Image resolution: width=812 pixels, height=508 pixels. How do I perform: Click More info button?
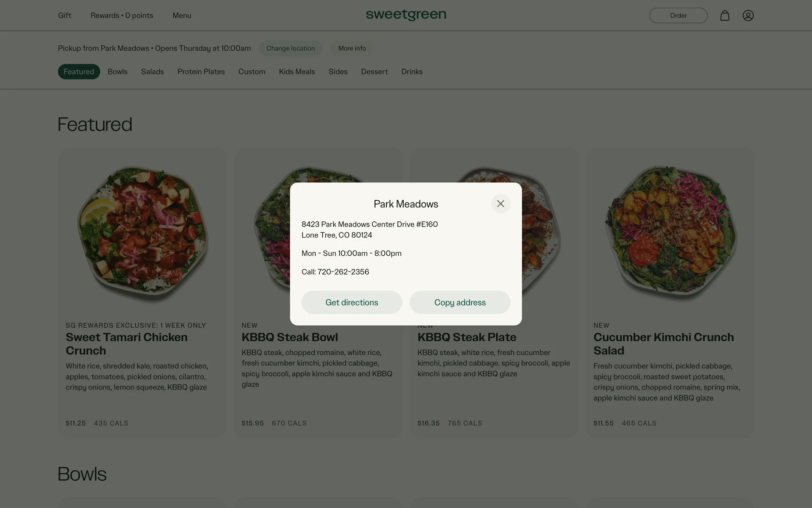click(x=352, y=48)
